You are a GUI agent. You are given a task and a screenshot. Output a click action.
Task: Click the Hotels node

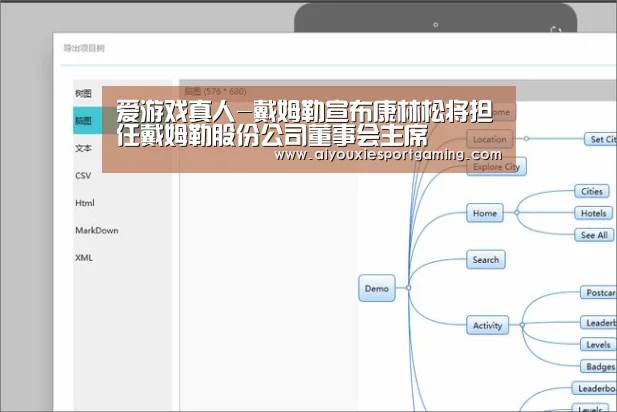coord(593,213)
